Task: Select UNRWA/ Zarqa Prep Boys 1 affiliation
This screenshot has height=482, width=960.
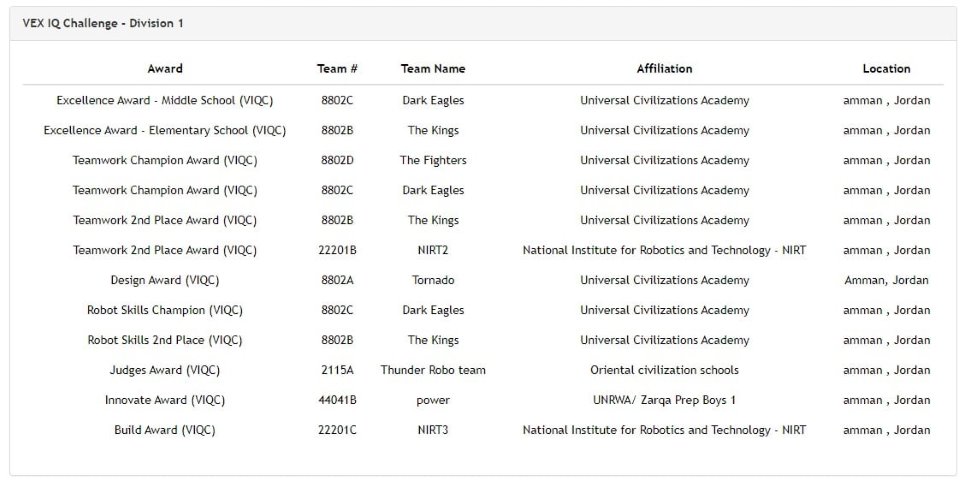Action: coord(664,401)
